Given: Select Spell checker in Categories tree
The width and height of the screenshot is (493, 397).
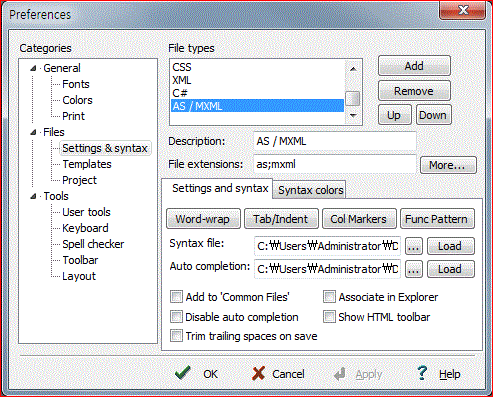Looking at the screenshot, I should tap(93, 244).
